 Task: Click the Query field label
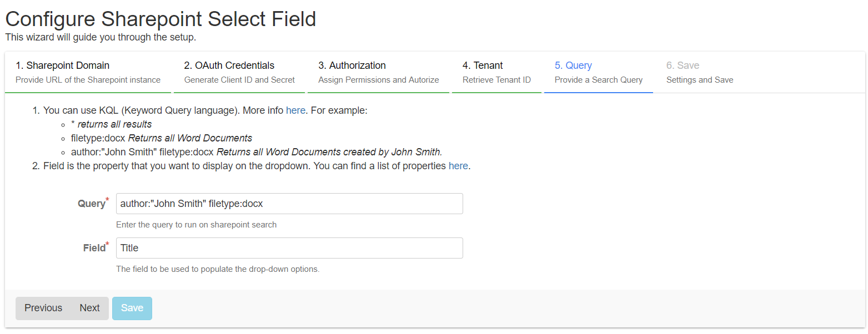[91, 204]
